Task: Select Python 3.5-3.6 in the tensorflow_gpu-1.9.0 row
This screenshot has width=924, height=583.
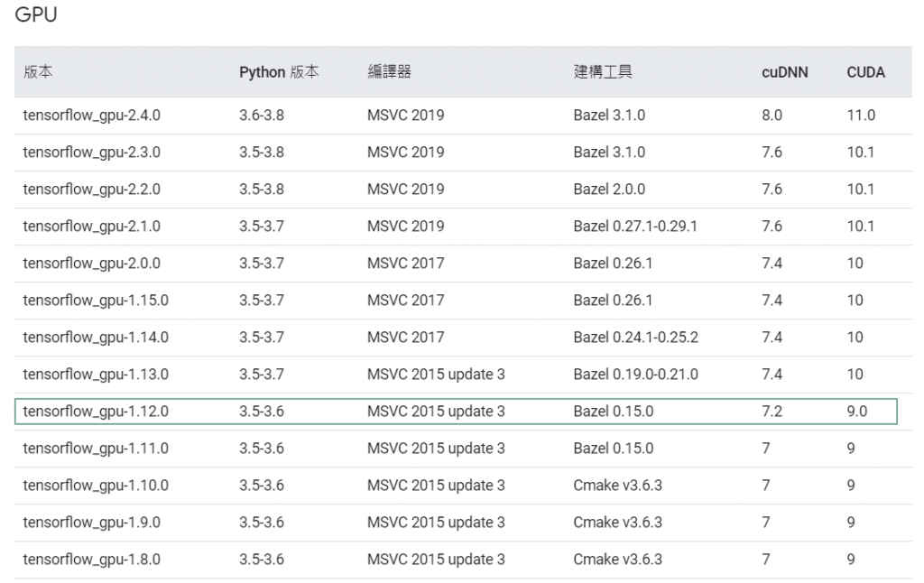Action: click(262, 523)
